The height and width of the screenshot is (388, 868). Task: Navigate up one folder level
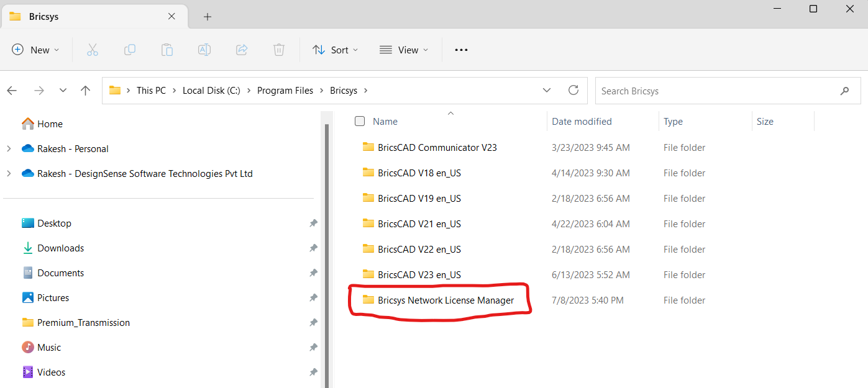tap(85, 90)
